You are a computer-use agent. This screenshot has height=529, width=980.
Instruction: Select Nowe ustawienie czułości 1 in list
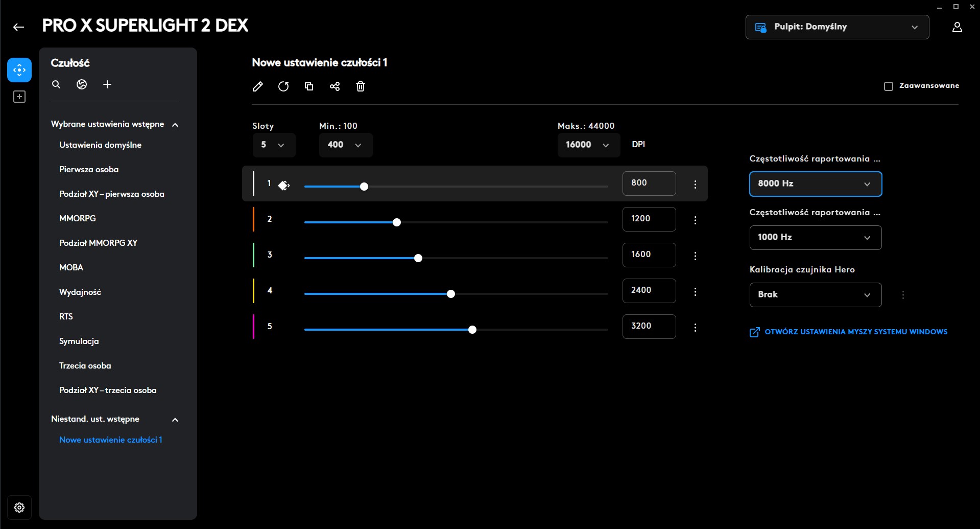(111, 440)
